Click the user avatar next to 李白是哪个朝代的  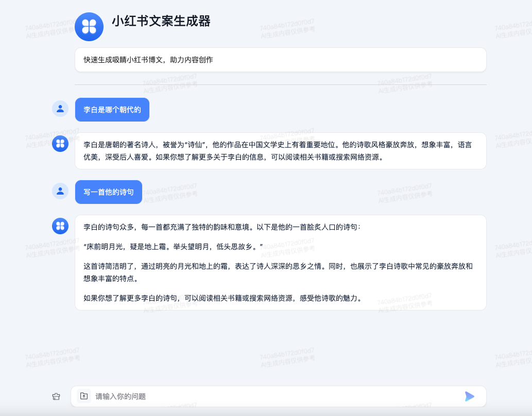click(x=60, y=109)
